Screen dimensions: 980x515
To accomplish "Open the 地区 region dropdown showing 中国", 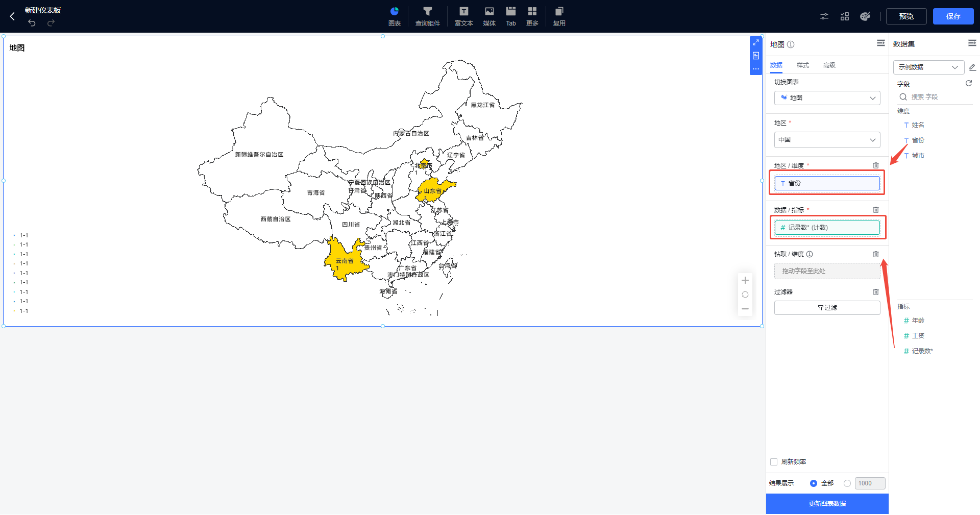I will (x=827, y=140).
